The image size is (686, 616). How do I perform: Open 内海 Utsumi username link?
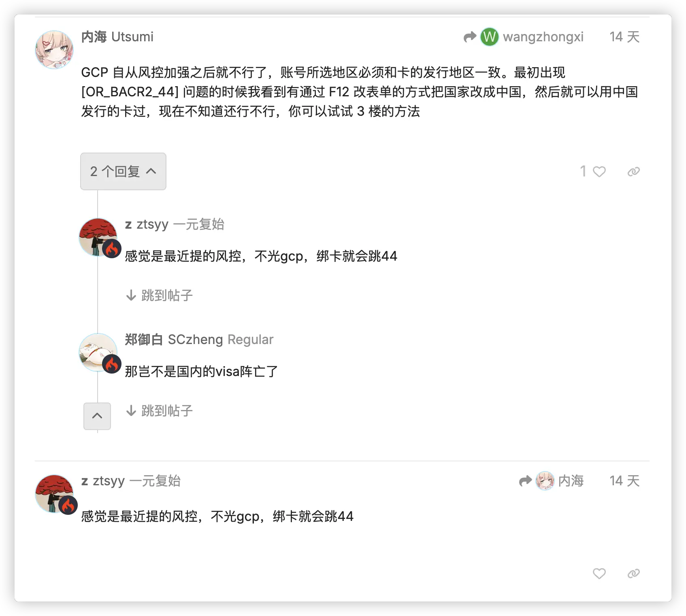tap(117, 37)
